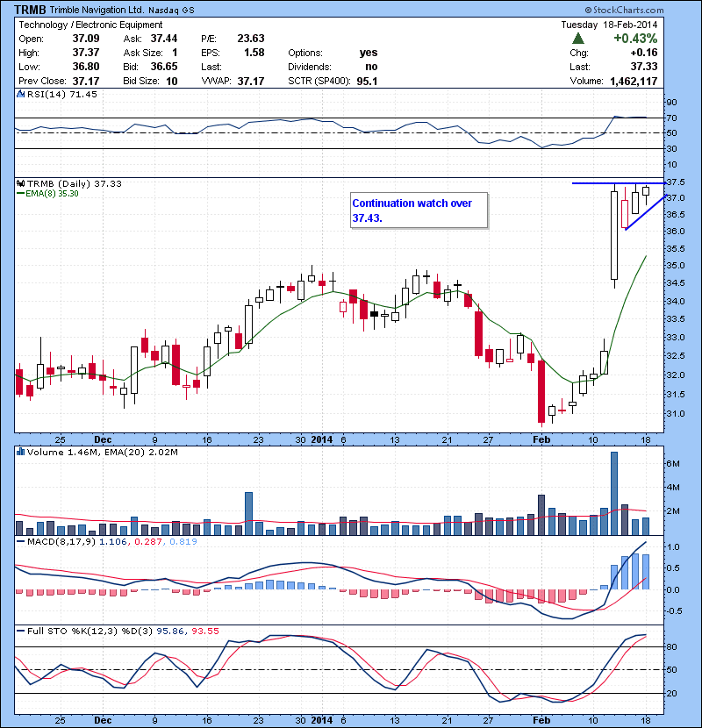
Task: Click the +0.43% percent change
Action: [635, 38]
